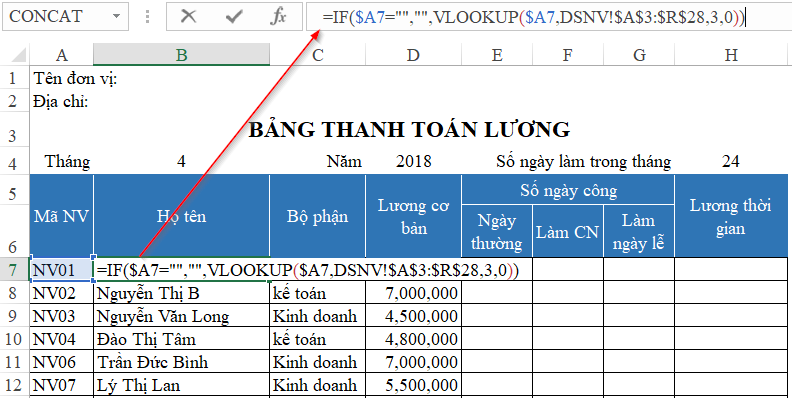Select column H header

(731, 55)
